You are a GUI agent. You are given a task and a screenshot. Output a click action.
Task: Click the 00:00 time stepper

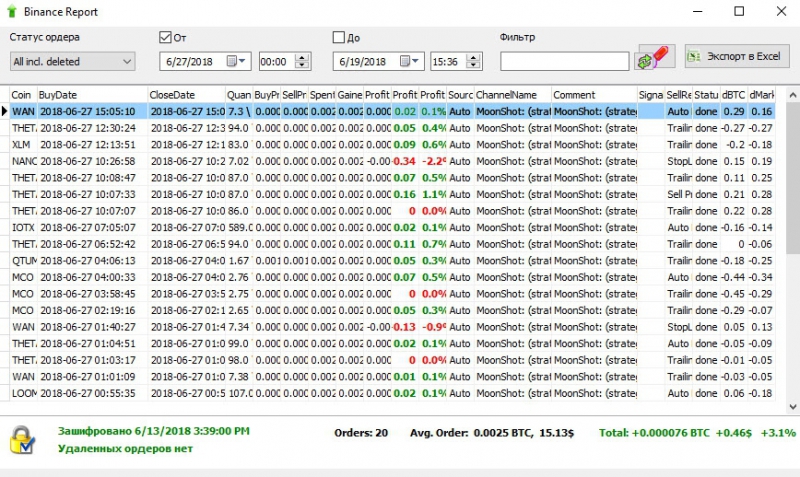302,61
